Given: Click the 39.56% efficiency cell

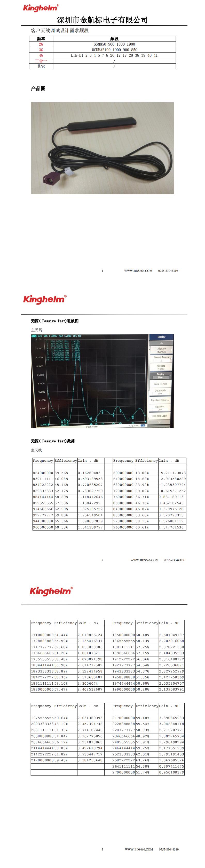Looking at the screenshot, I should coord(66,473).
